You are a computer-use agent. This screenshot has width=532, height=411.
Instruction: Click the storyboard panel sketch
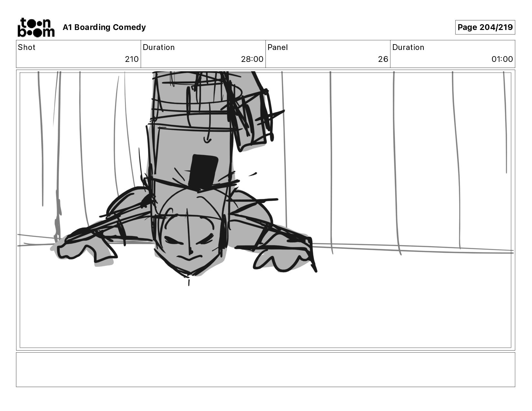click(265, 210)
